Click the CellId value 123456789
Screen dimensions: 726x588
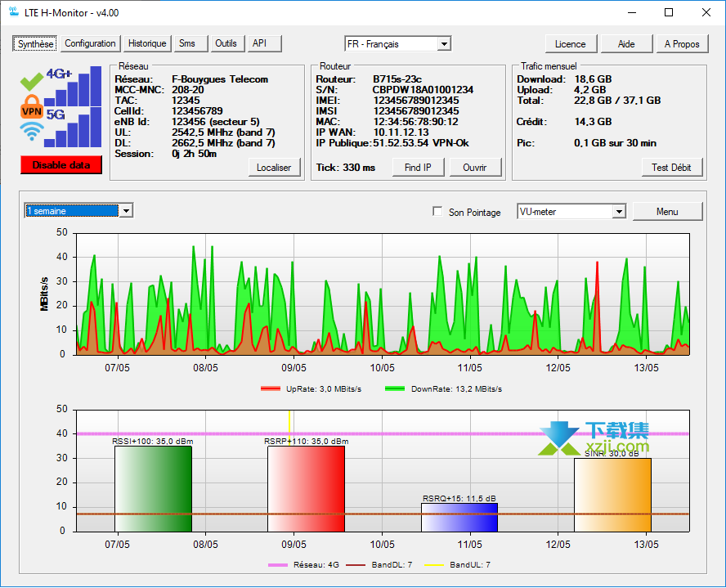point(197,111)
